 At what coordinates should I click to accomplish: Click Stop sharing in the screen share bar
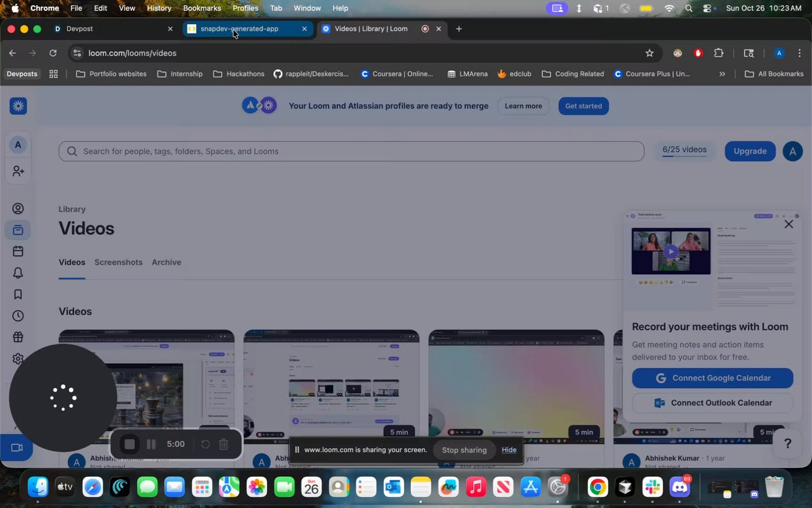tap(464, 450)
